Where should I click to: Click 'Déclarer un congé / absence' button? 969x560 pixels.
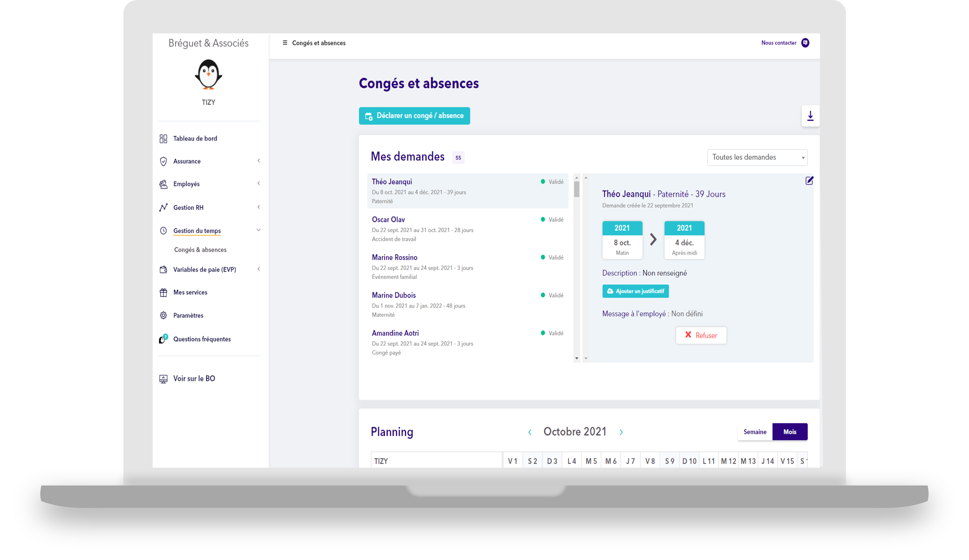(x=414, y=115)
